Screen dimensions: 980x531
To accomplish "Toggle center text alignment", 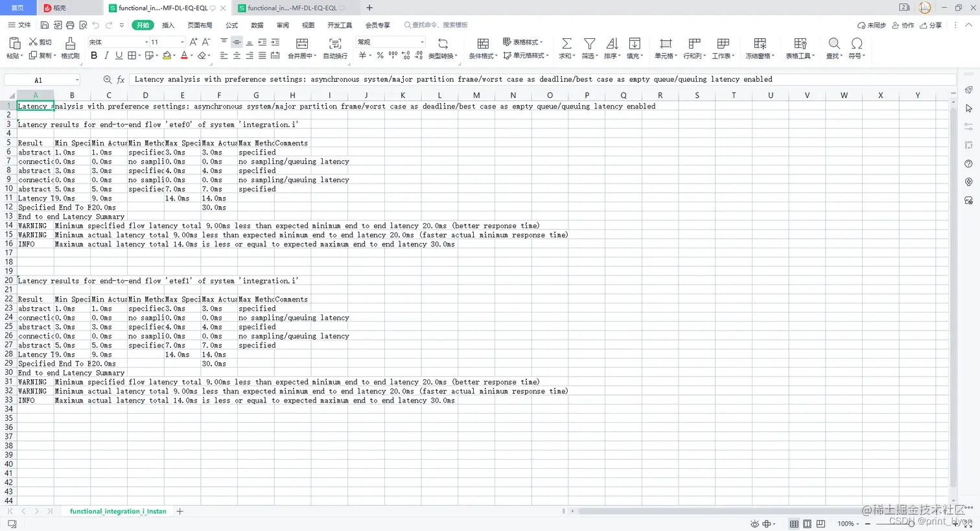I will click(237, 56).
